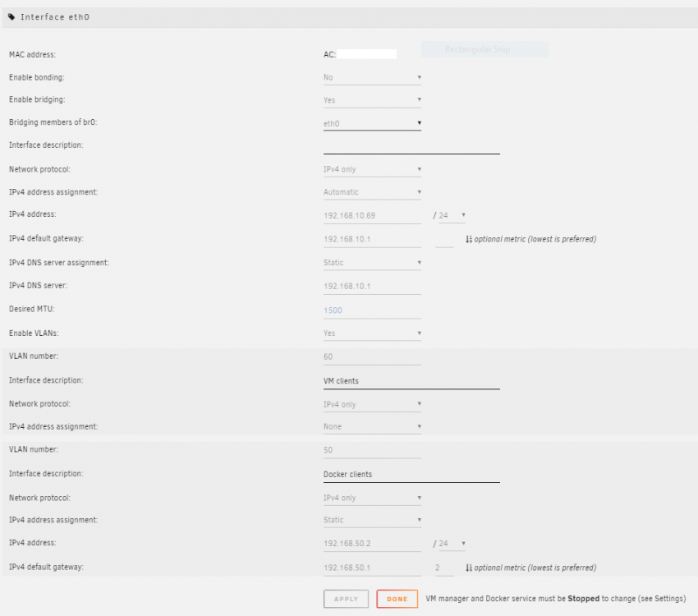Click the VLAN number field showing 60
The width and height of the screenshot is (698, 616).
click(372, 357)
